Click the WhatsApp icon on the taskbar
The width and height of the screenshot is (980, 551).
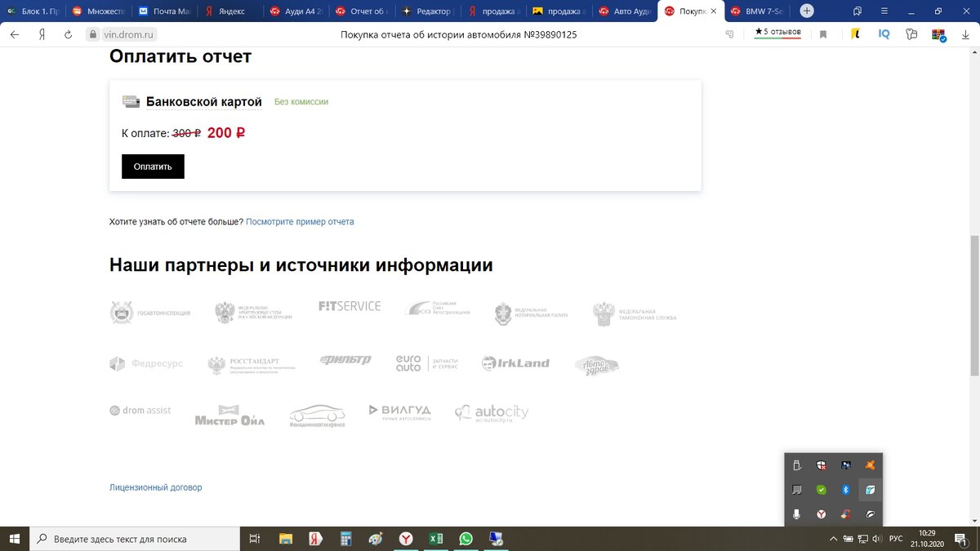click(465, 539)
